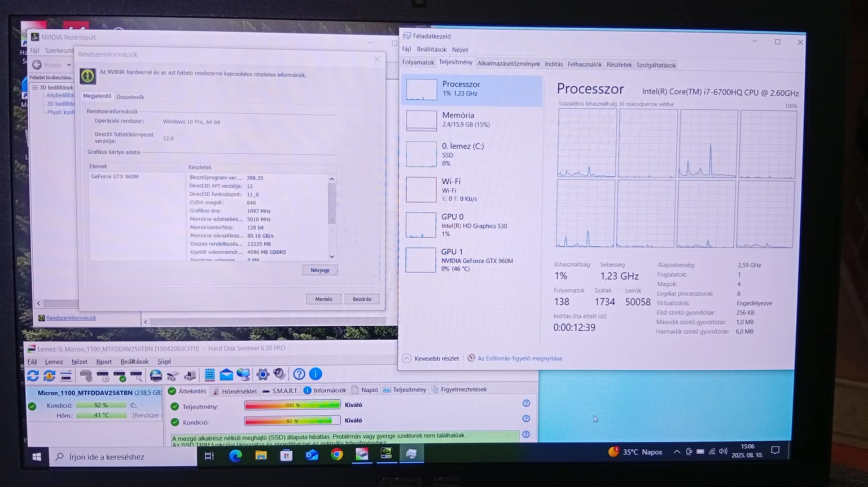Click the Mentés button
This screenshot has width=868, height=487.
[323, 299]
